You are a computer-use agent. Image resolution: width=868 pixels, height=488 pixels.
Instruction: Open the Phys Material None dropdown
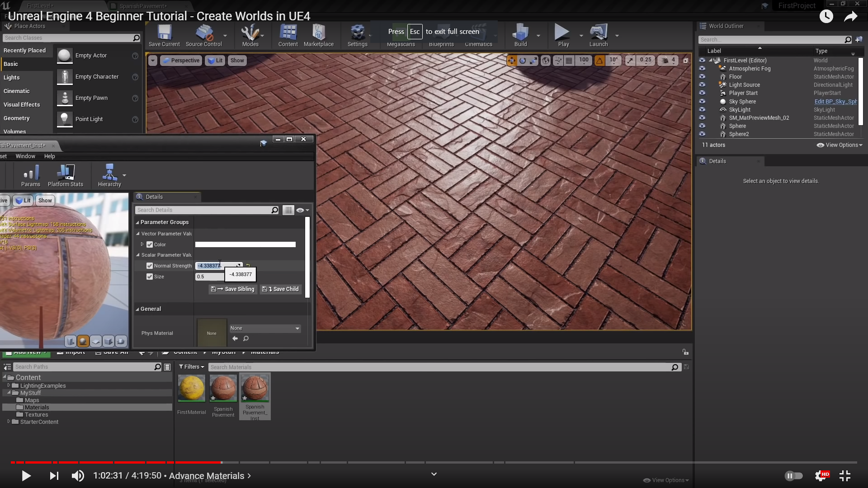(x=264, y=328)
